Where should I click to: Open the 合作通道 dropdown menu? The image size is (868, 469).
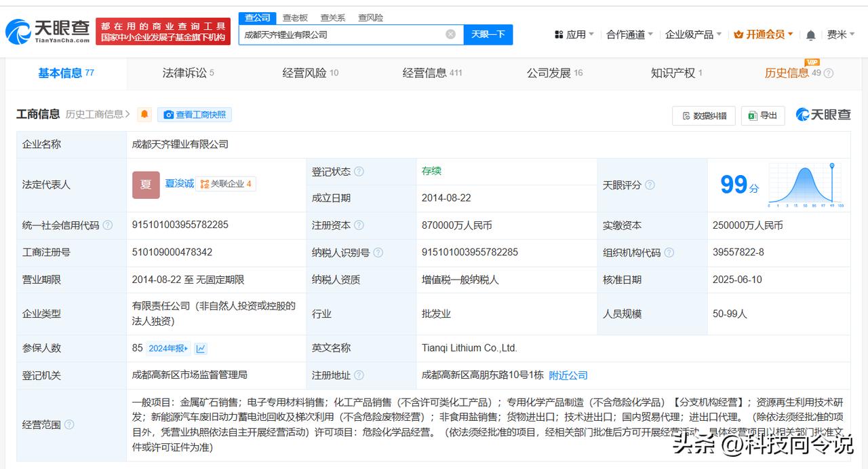coord(629,35)
